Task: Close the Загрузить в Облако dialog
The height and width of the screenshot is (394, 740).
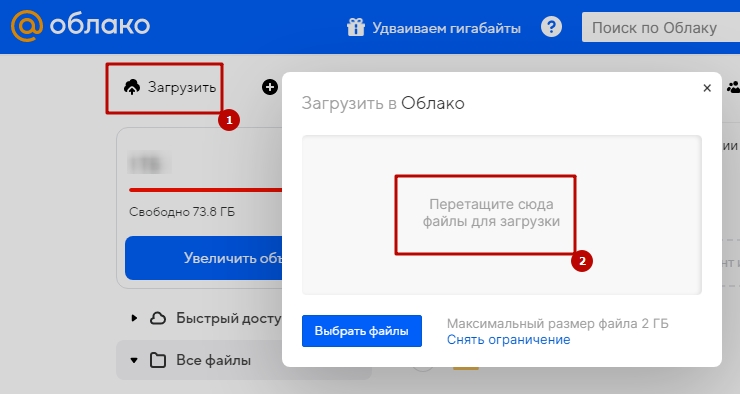Action: (707, 88)
